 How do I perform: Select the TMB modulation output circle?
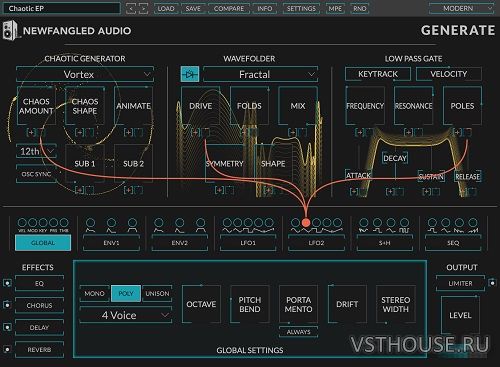pos(64,222)
